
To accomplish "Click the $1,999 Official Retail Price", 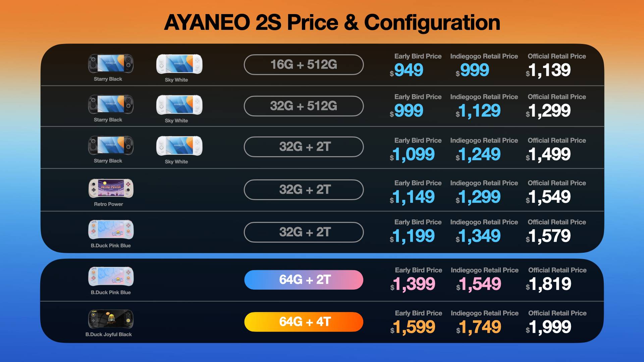I will tap(548, 327).
